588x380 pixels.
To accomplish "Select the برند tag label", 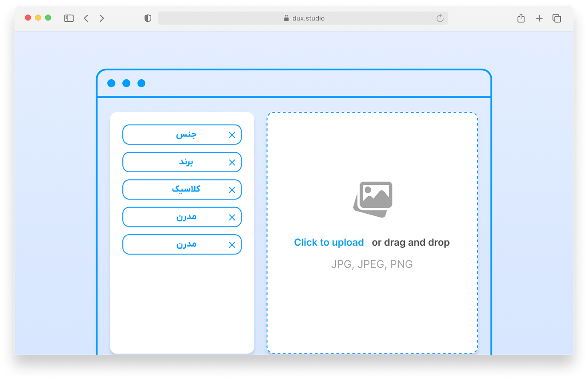I will click(186, 162).
